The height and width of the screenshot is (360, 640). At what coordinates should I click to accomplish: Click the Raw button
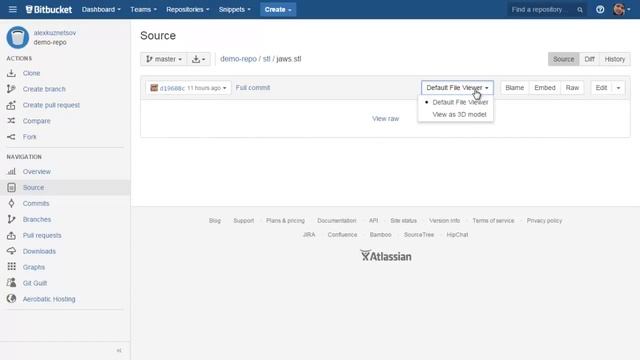coord(572,88)
